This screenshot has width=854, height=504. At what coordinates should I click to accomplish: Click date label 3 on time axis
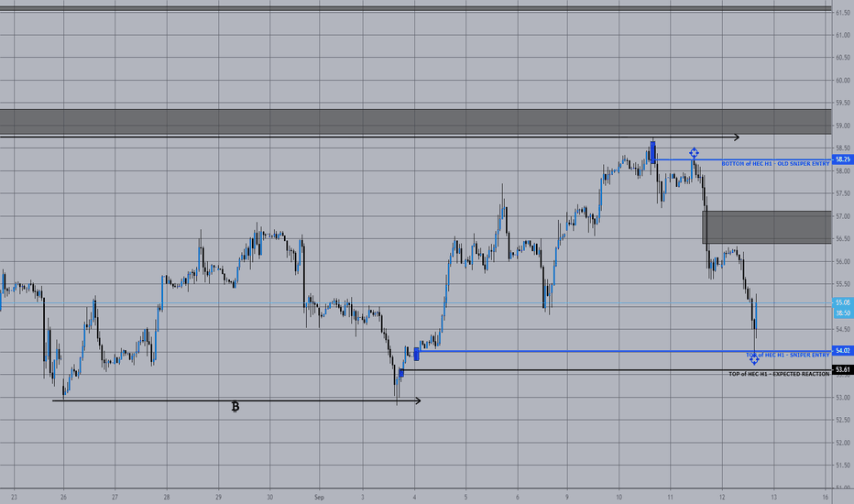(x=363, y=497)
